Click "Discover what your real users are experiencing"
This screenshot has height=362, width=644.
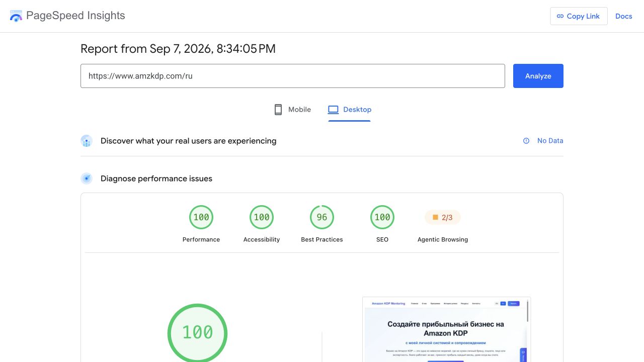(x=189, y=141)
